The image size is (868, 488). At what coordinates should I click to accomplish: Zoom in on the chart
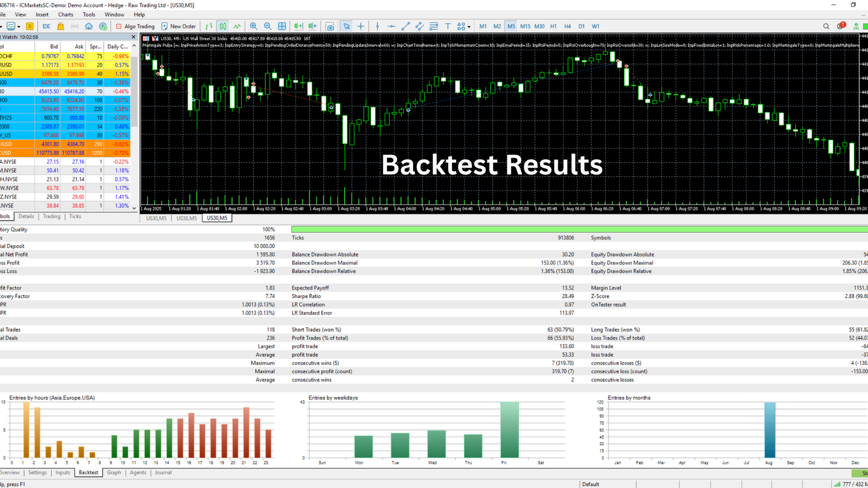(254, 26)
